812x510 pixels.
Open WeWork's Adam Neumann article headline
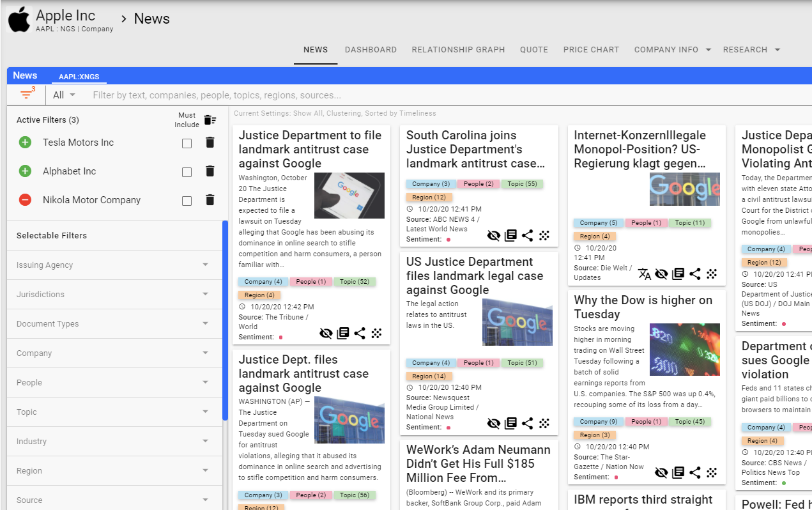coord(478,463)
